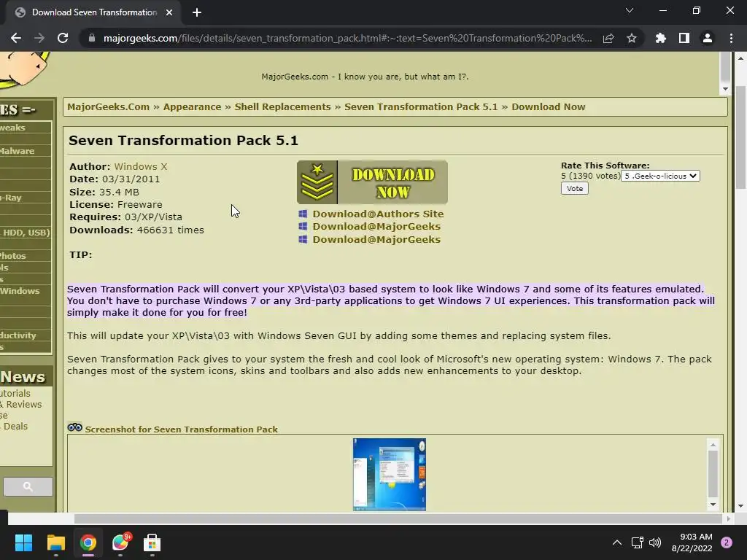Open the Windows X author link

pyautogui.click(x=141, y=167)
